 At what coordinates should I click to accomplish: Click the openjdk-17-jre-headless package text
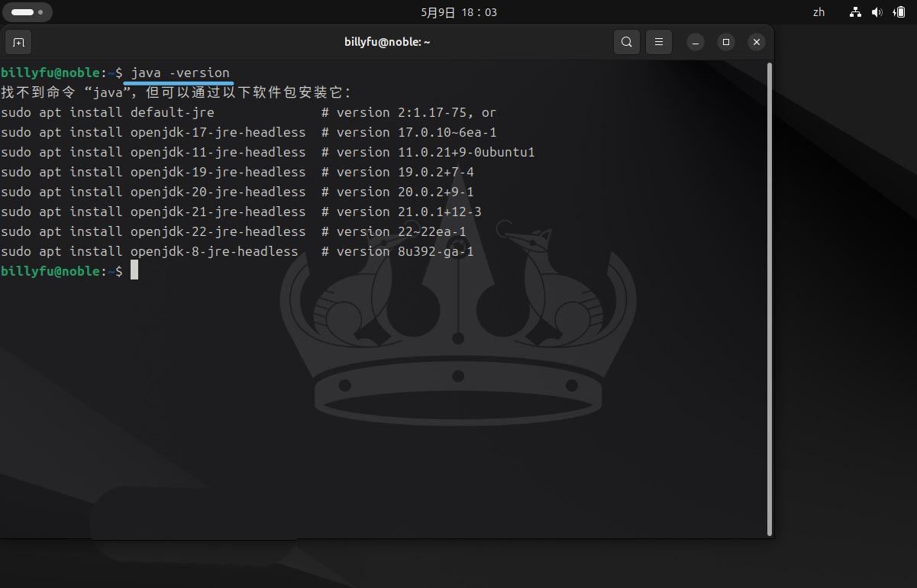click(218, 132)
